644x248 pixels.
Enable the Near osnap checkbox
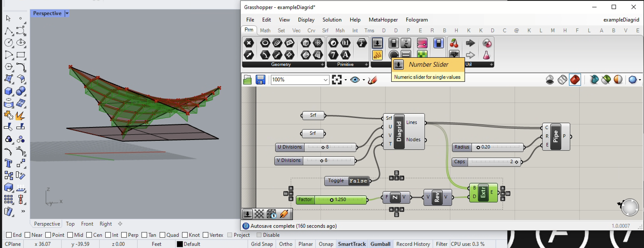28,235
